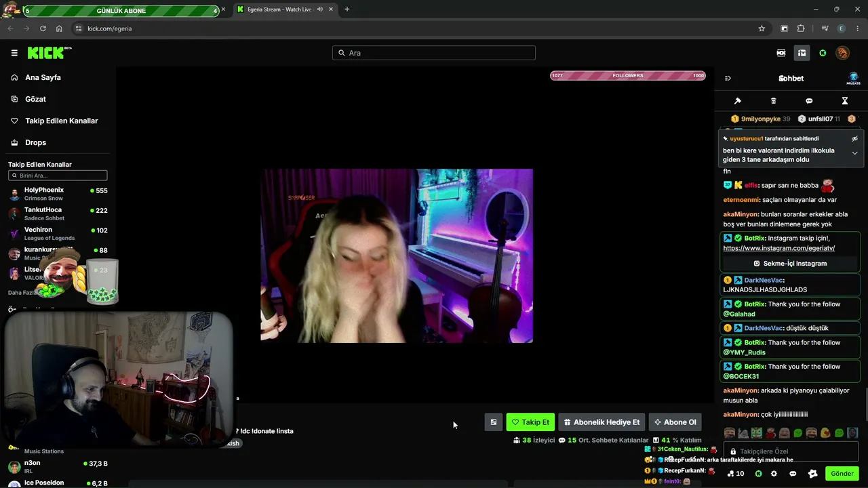Image resolution: width=868 pixels, height=488 pixels.
Task: Open the star badge icon next to Gönder
Action: 813,474
